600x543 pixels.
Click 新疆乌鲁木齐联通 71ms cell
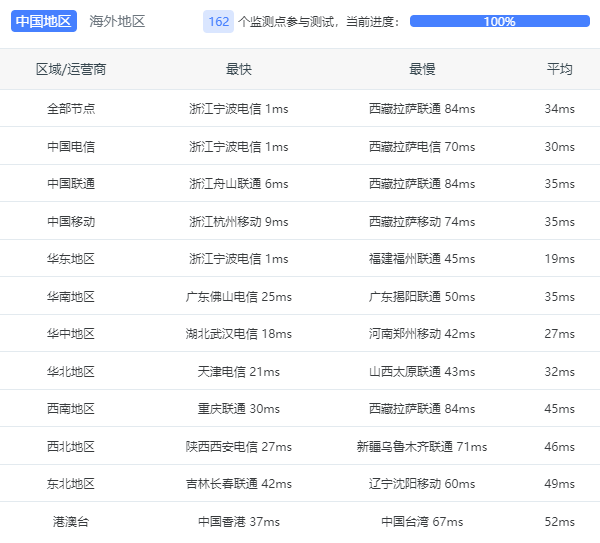(422, 447)
